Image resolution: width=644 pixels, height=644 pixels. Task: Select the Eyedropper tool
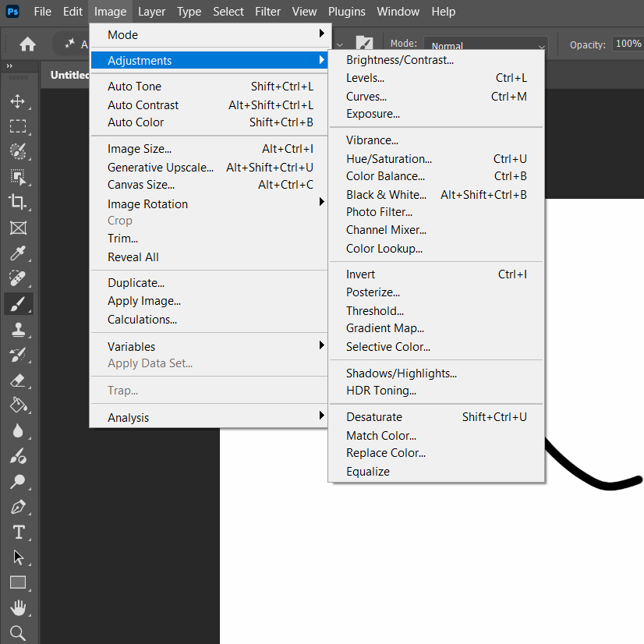[18, 253]
